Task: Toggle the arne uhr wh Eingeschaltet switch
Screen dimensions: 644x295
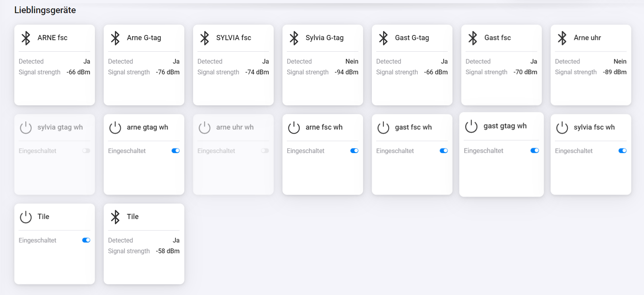Action: (265, 151)
